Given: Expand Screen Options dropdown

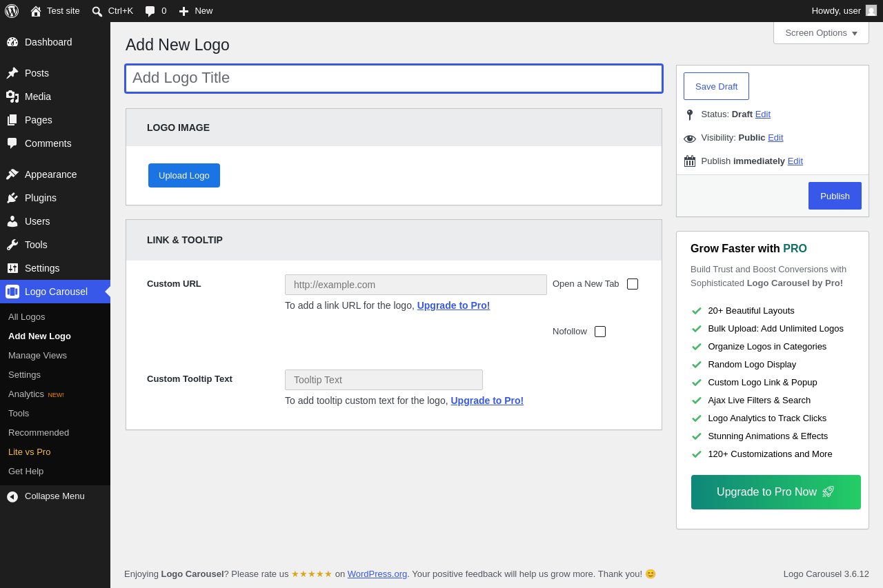Looking at the screenshot, I should tap(821, 32).
